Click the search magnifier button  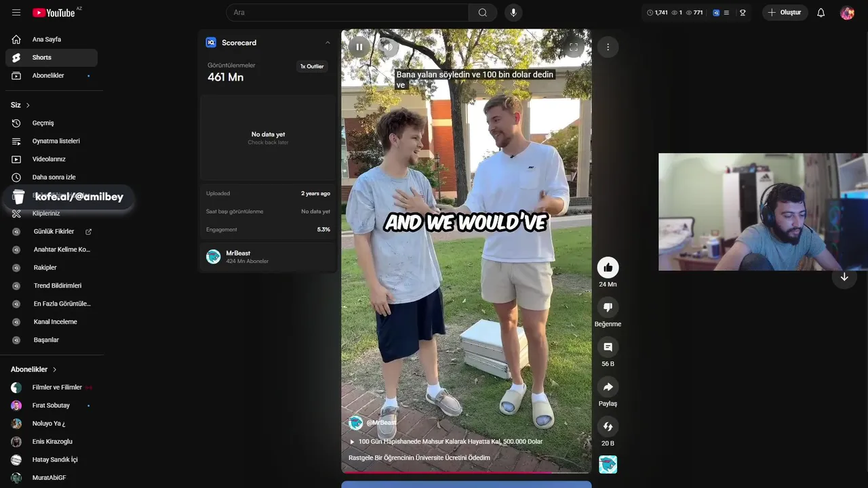coord(483,13)
